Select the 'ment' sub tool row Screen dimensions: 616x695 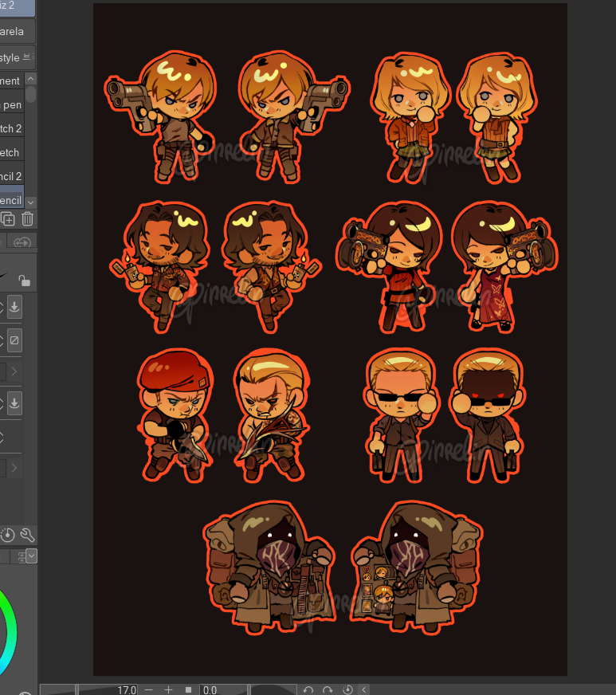(x=12, y=81)
